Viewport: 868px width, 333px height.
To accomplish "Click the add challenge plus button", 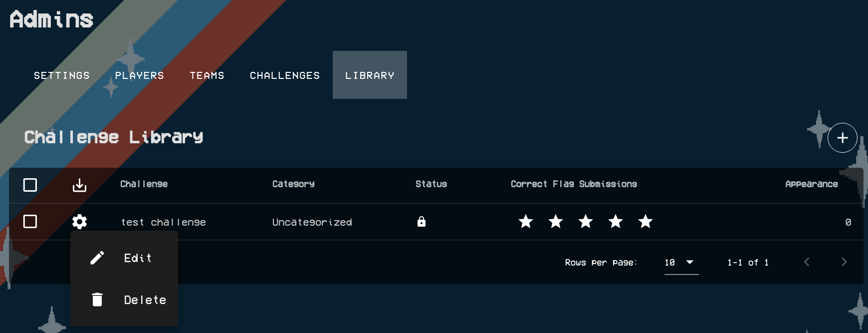I will point(842,138).
